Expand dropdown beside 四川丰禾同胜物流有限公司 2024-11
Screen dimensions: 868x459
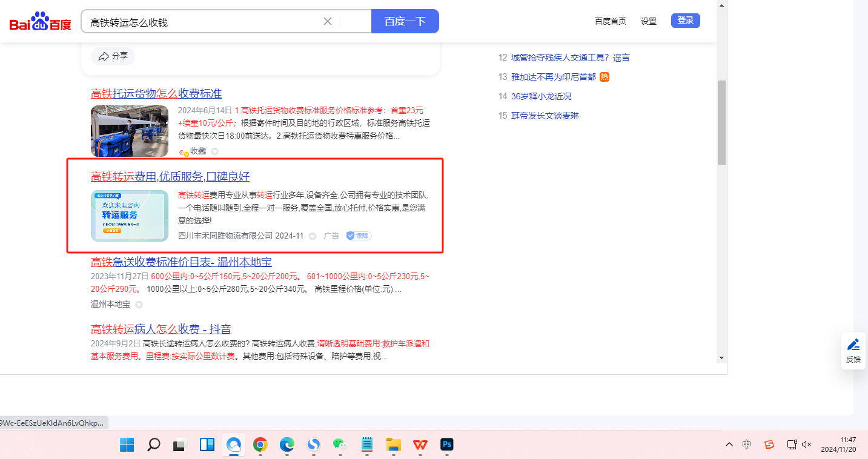[x=313, y=236]
